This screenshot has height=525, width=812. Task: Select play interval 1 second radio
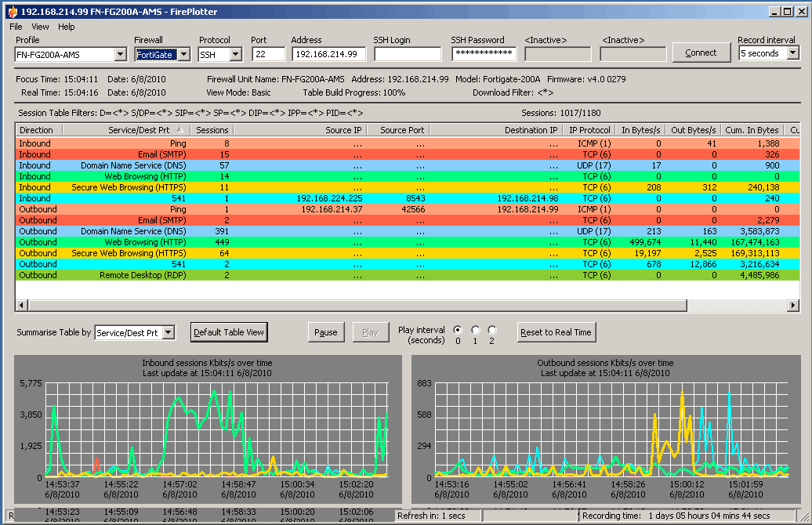(475, 330)
